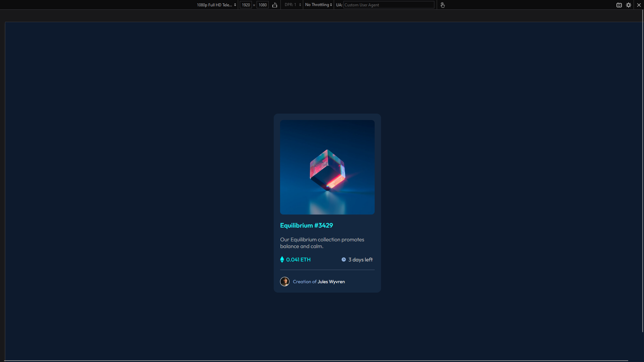Click the Jules Wyvren creator link
Screen dimensions: 644x362
coord(331,282)
